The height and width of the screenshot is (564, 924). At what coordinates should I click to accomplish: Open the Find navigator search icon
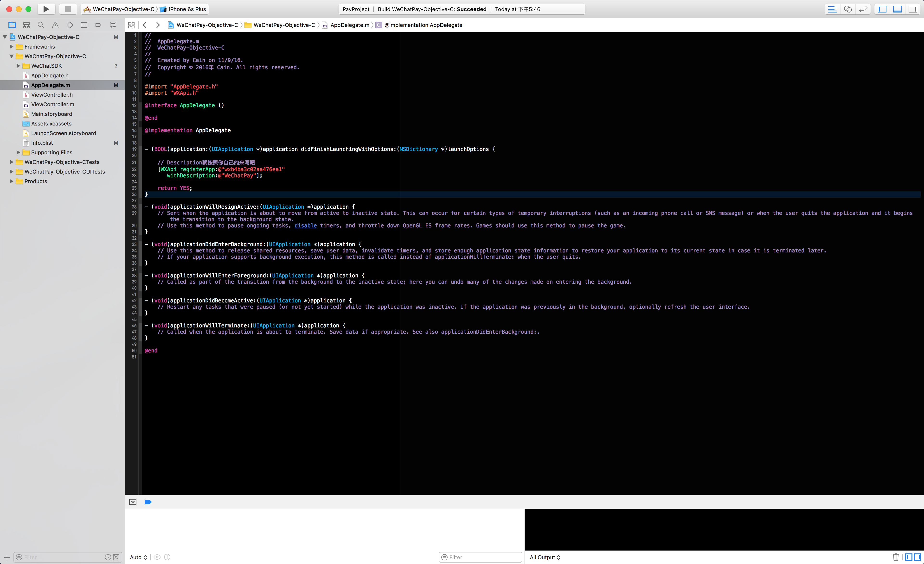pos(40,25)
